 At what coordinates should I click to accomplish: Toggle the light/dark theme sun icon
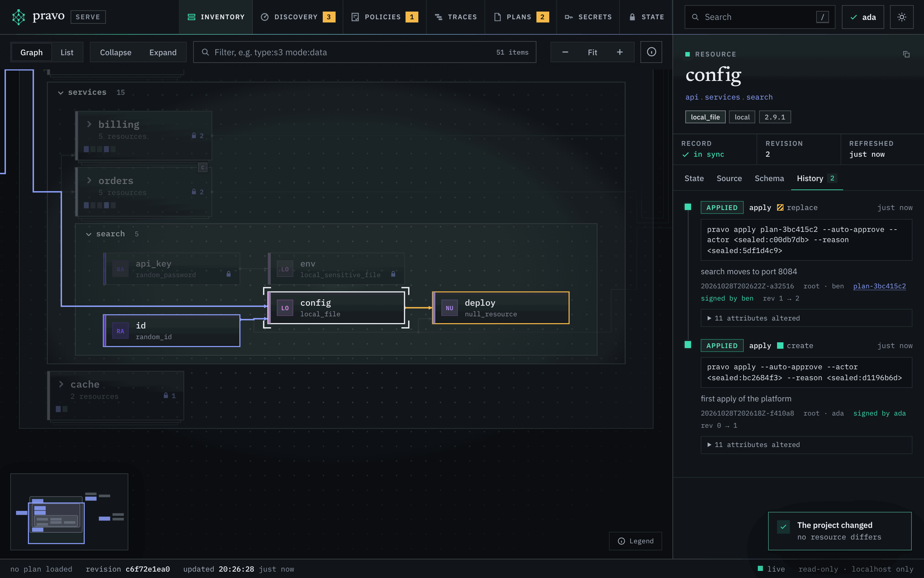[902, 17]
